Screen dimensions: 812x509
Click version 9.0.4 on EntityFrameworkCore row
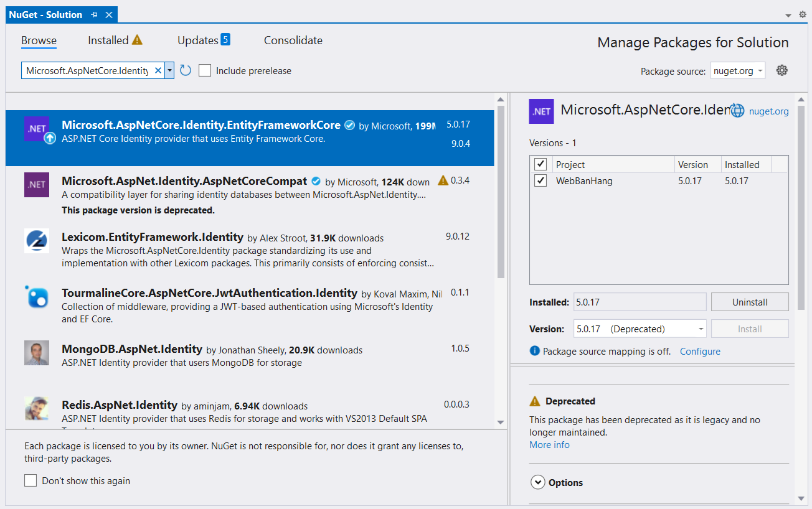(x=460, y=144)
